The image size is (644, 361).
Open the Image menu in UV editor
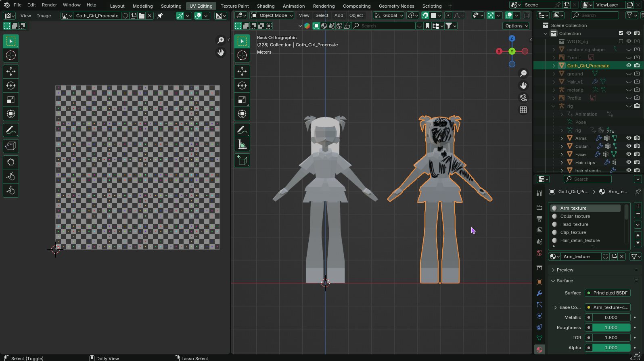[44, 16]
